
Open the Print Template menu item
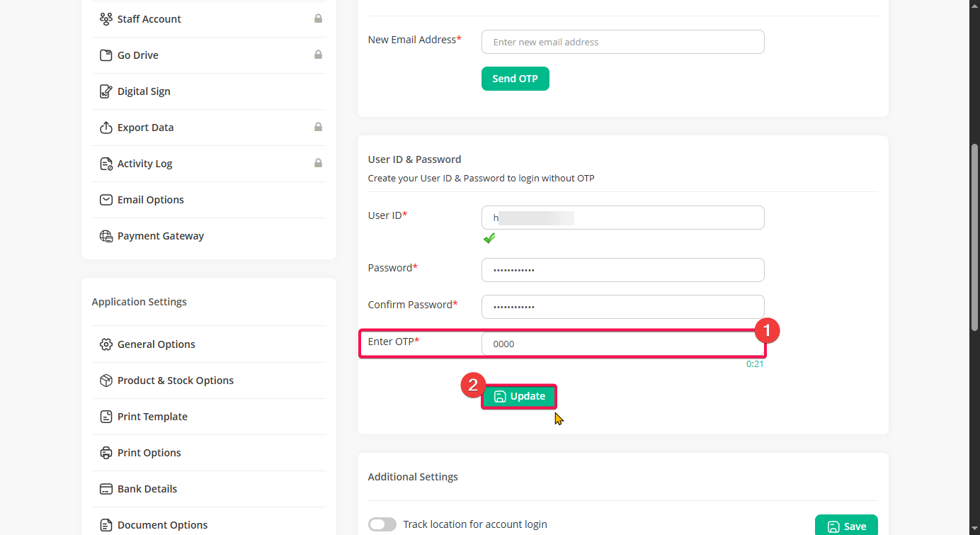click(x=152, y=417)
